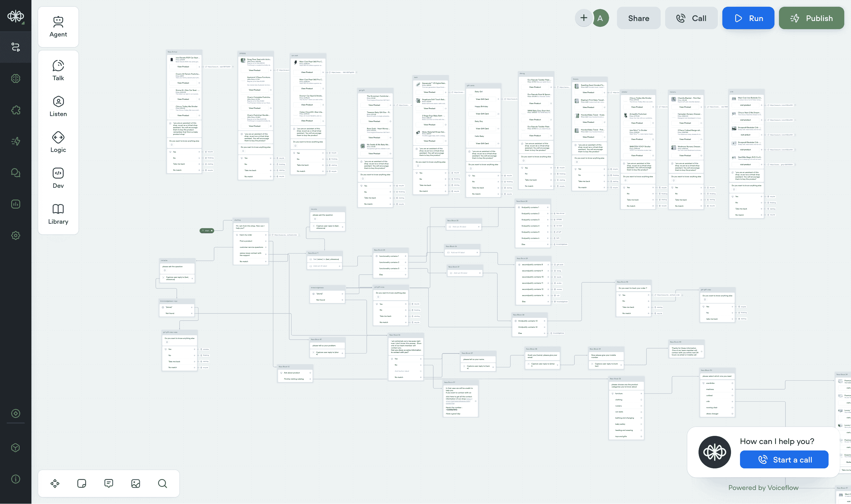Viewport: 851px width, 504px height.
Task: Click the Share button
Action: coord(639,18)
